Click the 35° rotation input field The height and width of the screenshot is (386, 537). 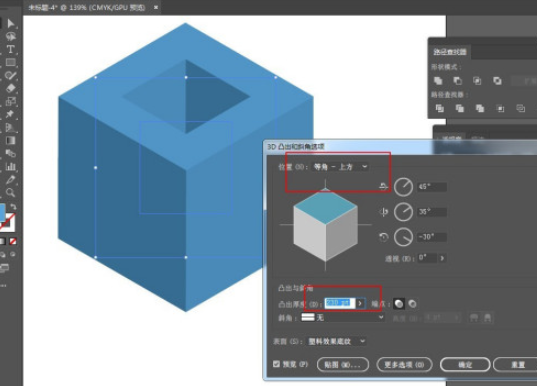(x=432, y=212)
